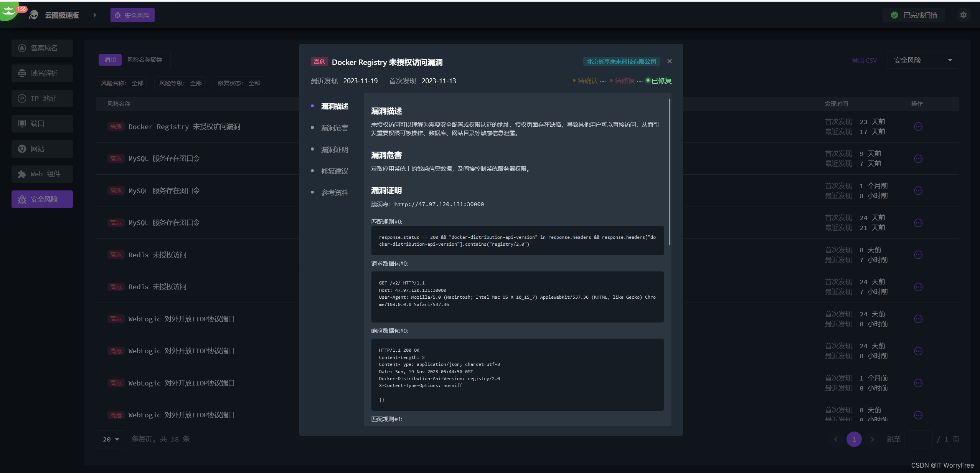Close the Docker Registry vulnerability dialog
980x473 pixels.
(670, 61)
